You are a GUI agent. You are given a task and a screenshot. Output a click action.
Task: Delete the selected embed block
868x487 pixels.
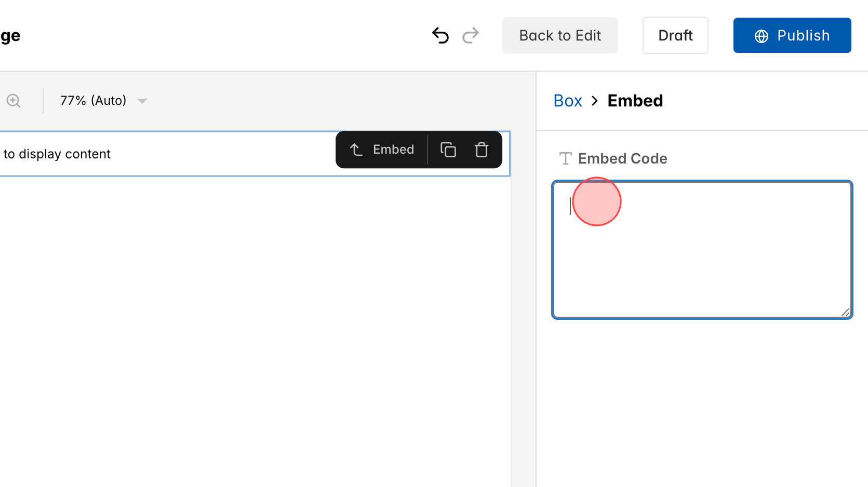click(481, 150)
